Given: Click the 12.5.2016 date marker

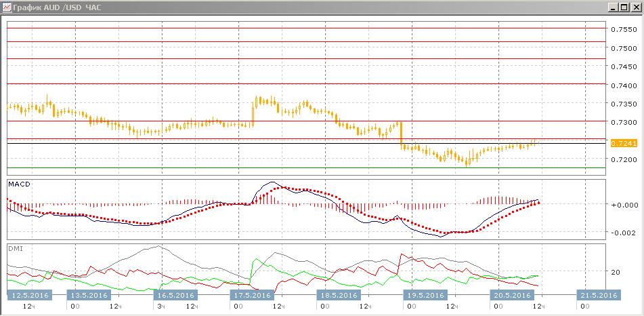Looking at the screenshot, I should point(30,295).
